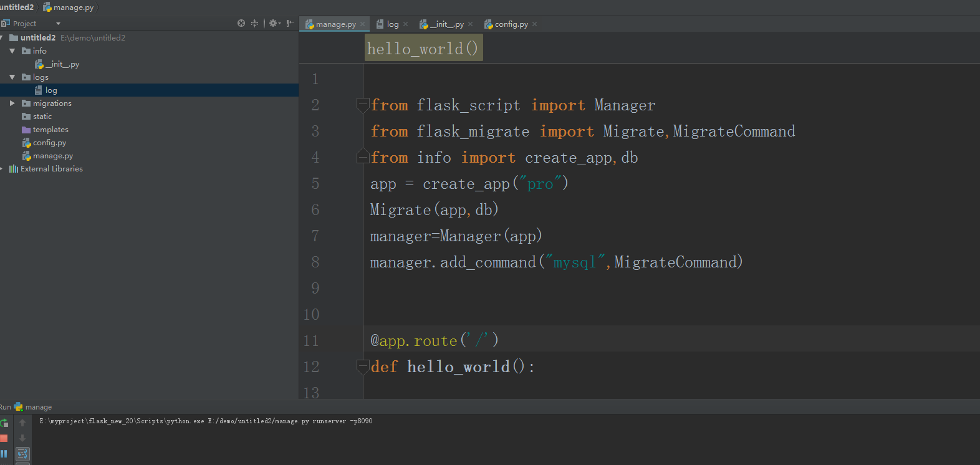This screenshot has height=465, width=980.
Task: Select the logs folder name
Action: [x=41, y=77]
